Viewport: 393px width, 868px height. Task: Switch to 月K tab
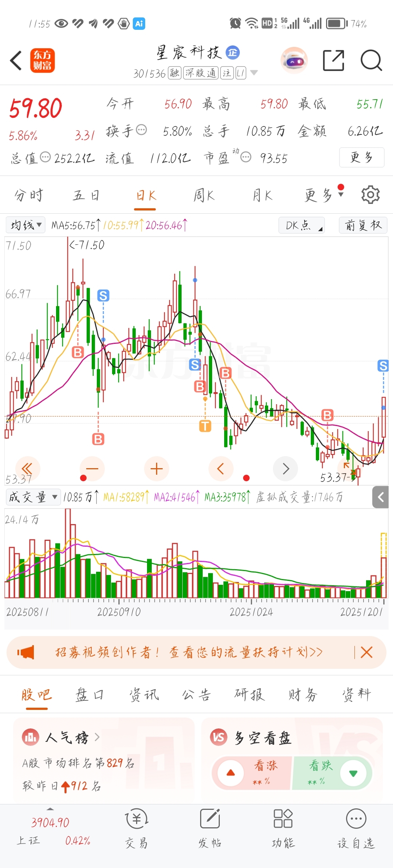pos(262,195)
